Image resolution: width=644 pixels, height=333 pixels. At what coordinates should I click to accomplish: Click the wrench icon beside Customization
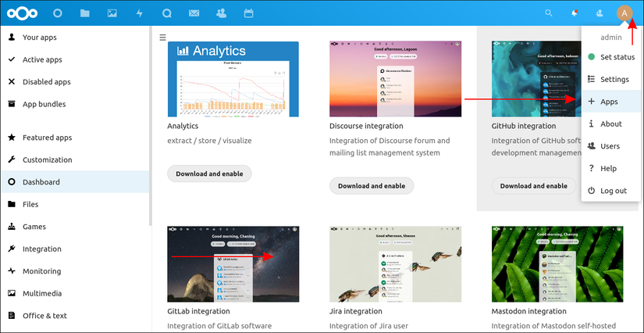click(x=12, y=159)
